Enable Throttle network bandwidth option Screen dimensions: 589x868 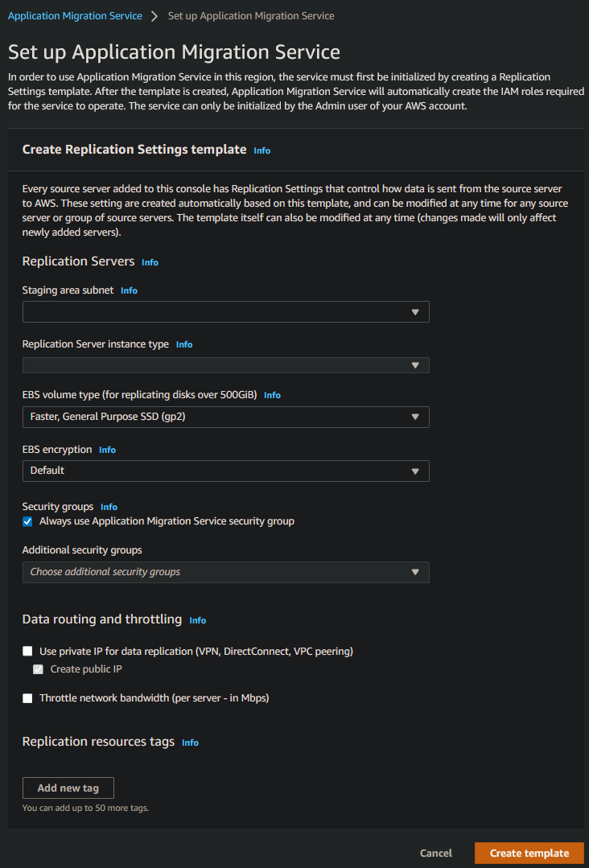click(27, 697)
